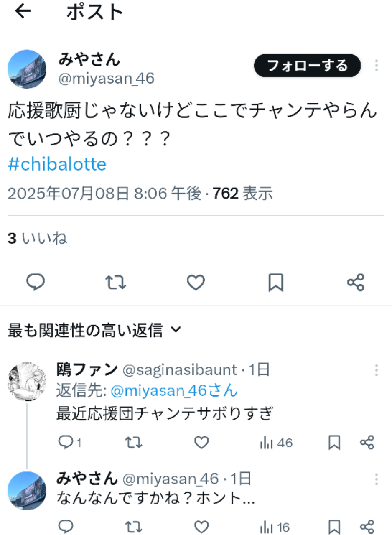This screenshot has height=535, width=392.
Task: View the 3 likes (いいね) list
Action: [38, 238]
